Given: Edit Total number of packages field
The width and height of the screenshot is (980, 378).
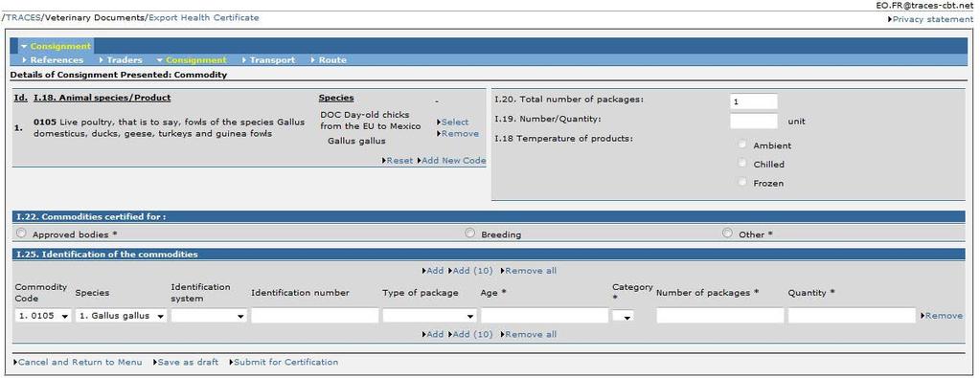Looking at the screenshot, I should [x=754, y=101].
